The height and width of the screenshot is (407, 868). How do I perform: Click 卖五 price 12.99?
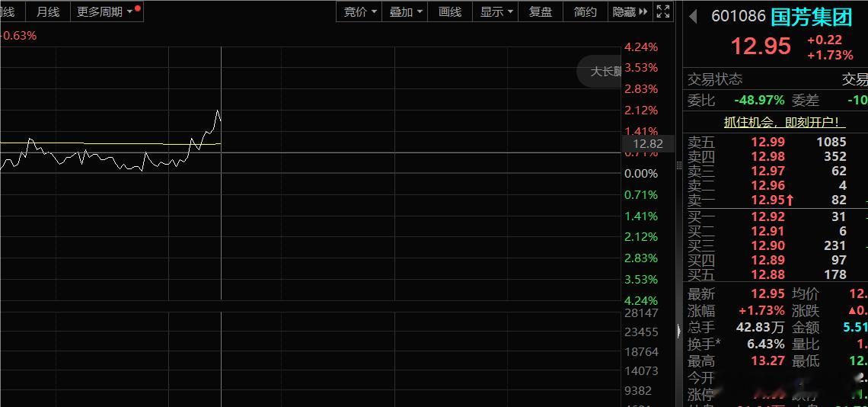(767, 142)
